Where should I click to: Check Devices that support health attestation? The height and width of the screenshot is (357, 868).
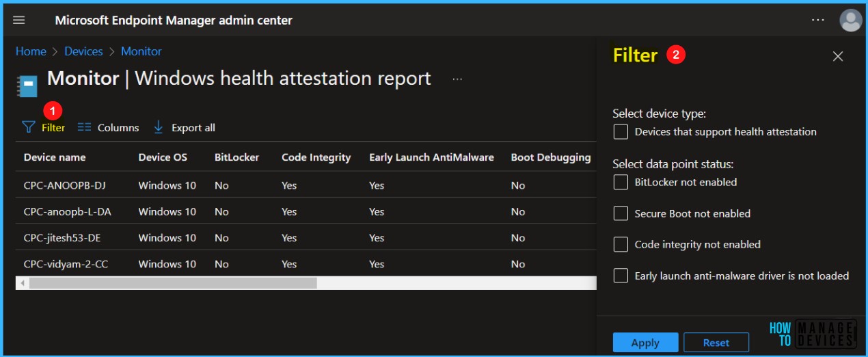[621, 132]
